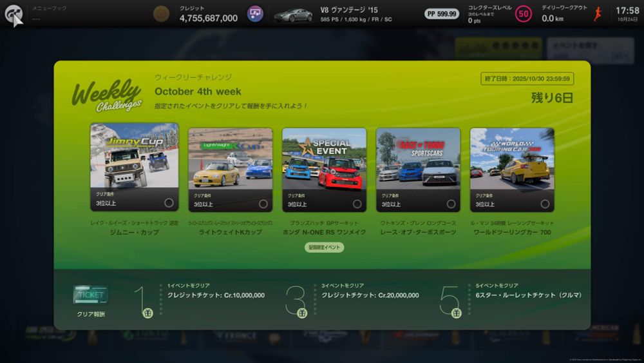This screenshot has width=644, height=363.
Task: Click the Cr.20,000,000 credit ticket reward
Action: click(370, 295)
